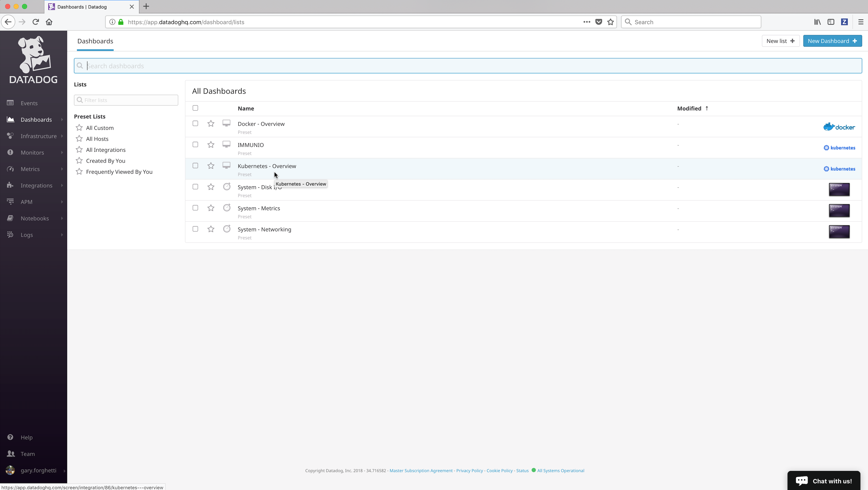Expand the Infrastructure sidebar submenu arrow
The height and width of the screenshot is (490, 868).
62,136
